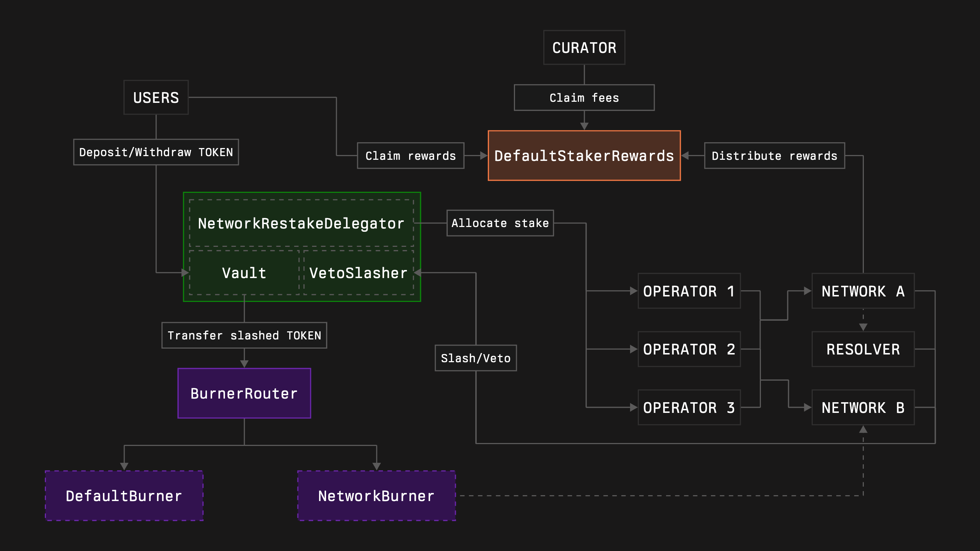Click the OPERATOR 1 node
This screenshot has height=551, width=980.
pos(688,291)
